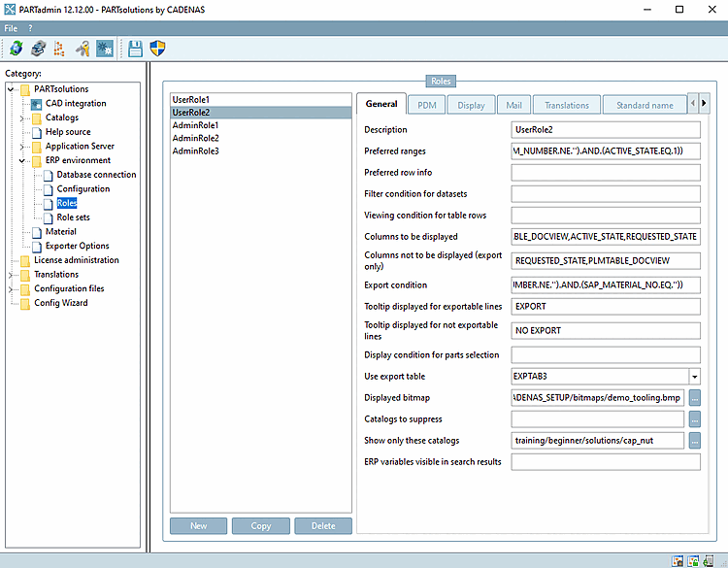Image resolution: width=728 pixels, height=568 pixels.
Task: Switch to the PDM tab
Action: pos(427,106)
